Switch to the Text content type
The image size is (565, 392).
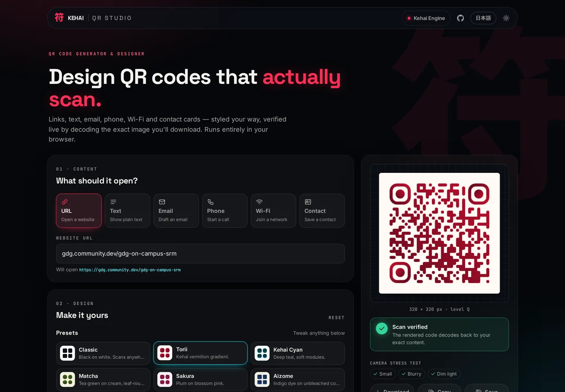128,211
